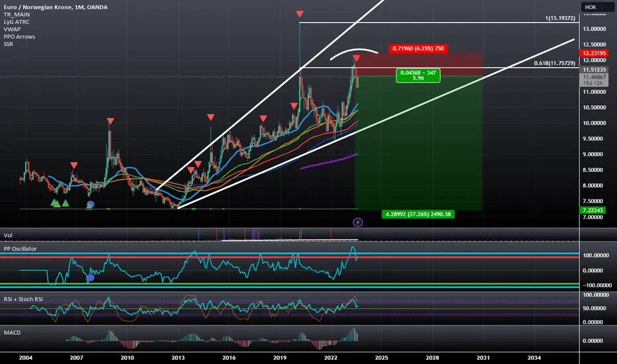This screenshot has width=617, height=364.
Task: Click the Fib level label 1(13.19372)
Action: pos(560,18)
